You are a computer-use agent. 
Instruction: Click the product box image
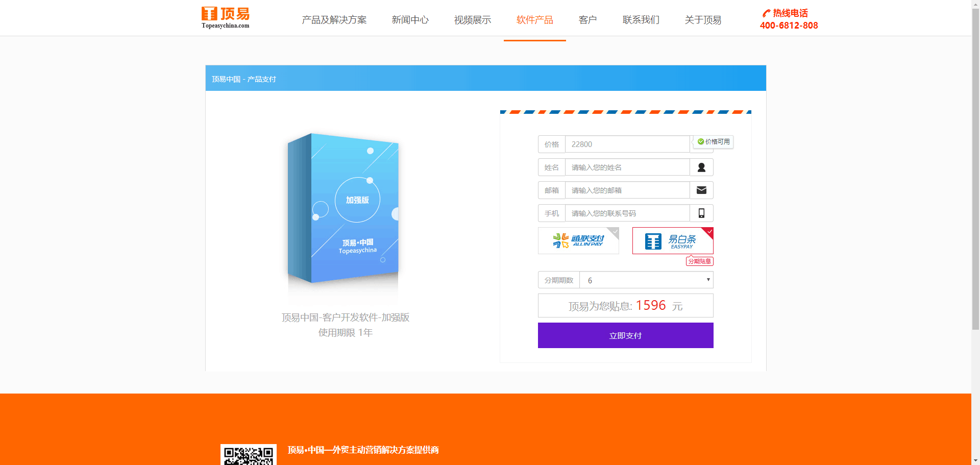(x=344, y=208)
